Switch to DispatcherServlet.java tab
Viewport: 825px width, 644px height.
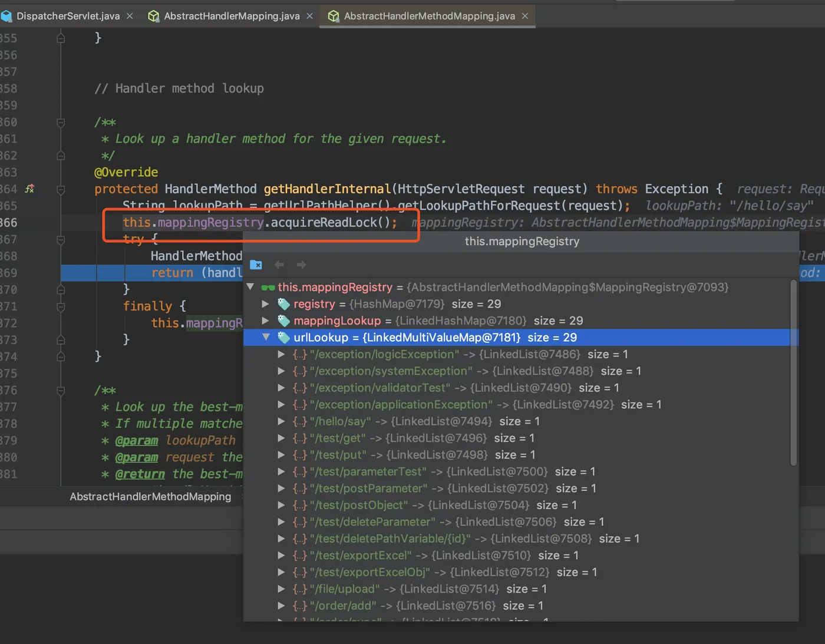68,16
